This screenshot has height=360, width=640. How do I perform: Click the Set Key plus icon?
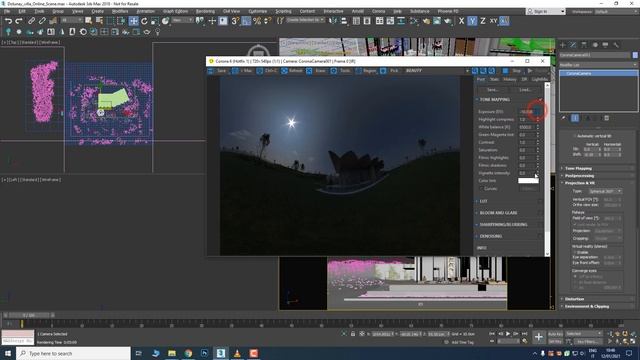(539, 337)
